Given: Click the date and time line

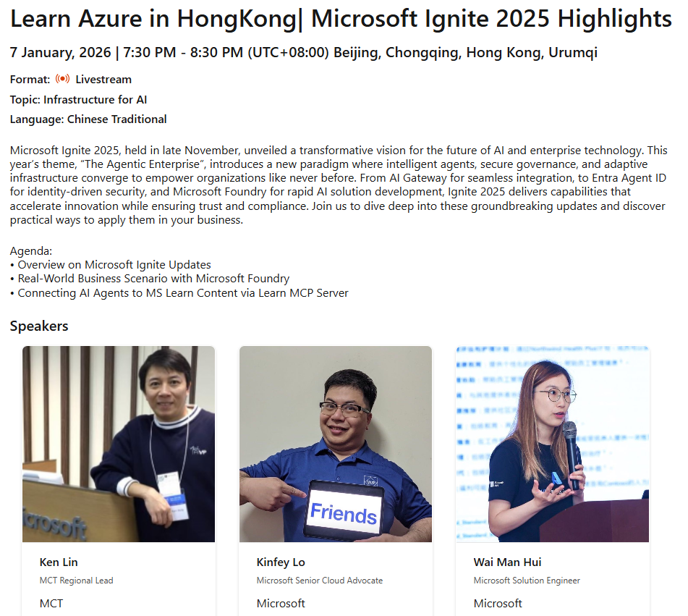Looking at the screenshot, I should 304,53.
